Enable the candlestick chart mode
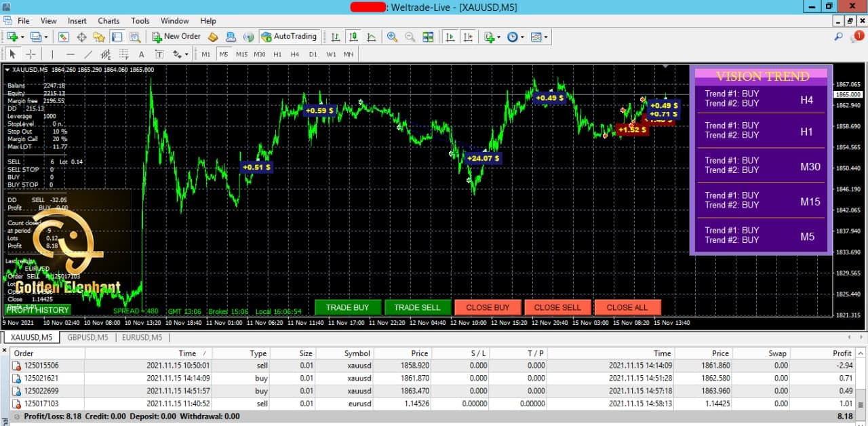The height and width of the screenshot is (426, 868). 353,37
